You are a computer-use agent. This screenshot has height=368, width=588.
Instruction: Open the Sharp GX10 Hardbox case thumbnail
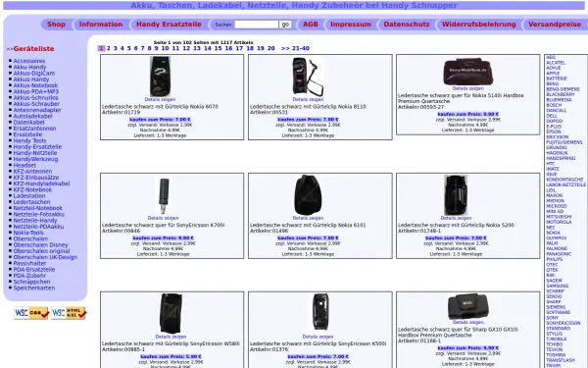pyautogui.click(x=467, y=306)
